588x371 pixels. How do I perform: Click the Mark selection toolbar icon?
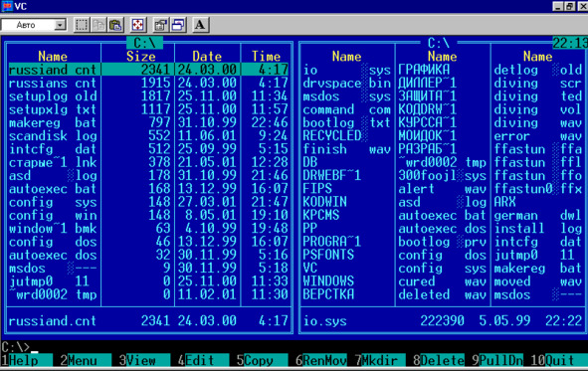point(82,25)
